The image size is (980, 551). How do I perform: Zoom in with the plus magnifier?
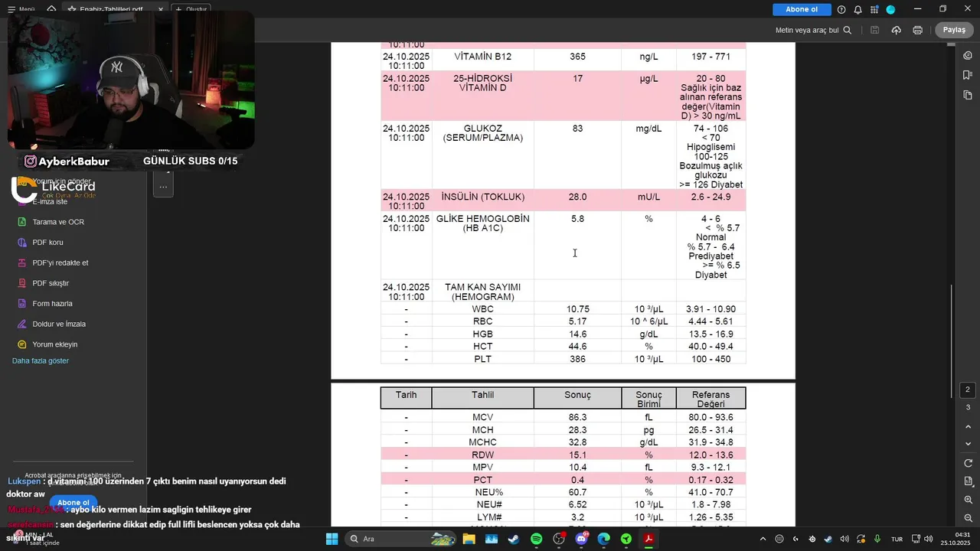(968, 500)
